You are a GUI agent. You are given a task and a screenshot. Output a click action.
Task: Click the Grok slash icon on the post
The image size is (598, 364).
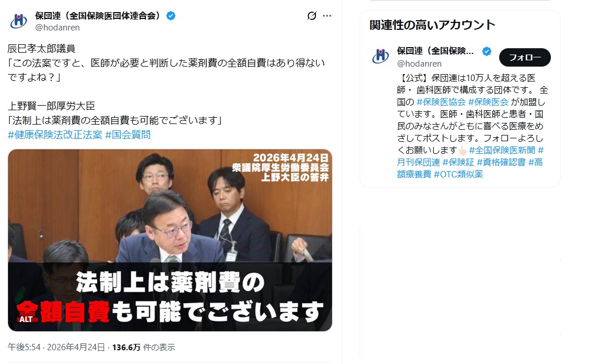point(311,16)
